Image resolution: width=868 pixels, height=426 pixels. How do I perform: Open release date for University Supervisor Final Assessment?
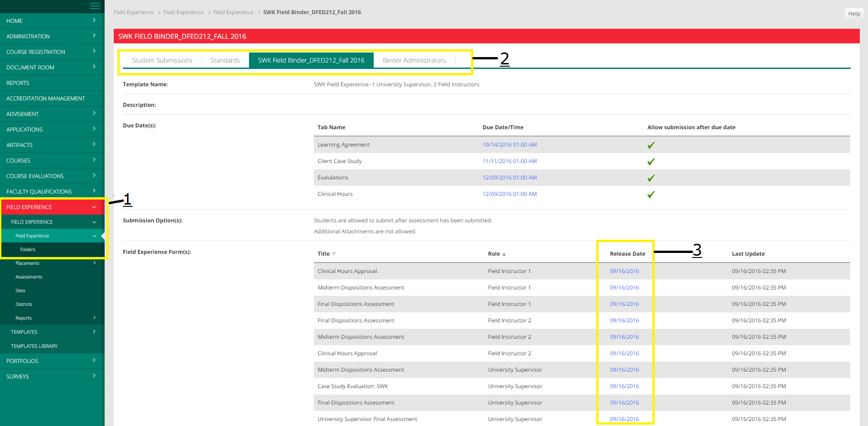pos(625,419)
